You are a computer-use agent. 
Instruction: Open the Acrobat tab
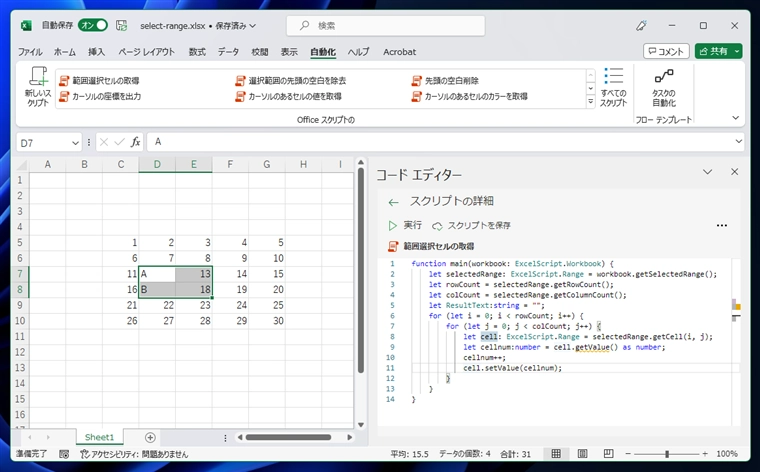point(399,52)
